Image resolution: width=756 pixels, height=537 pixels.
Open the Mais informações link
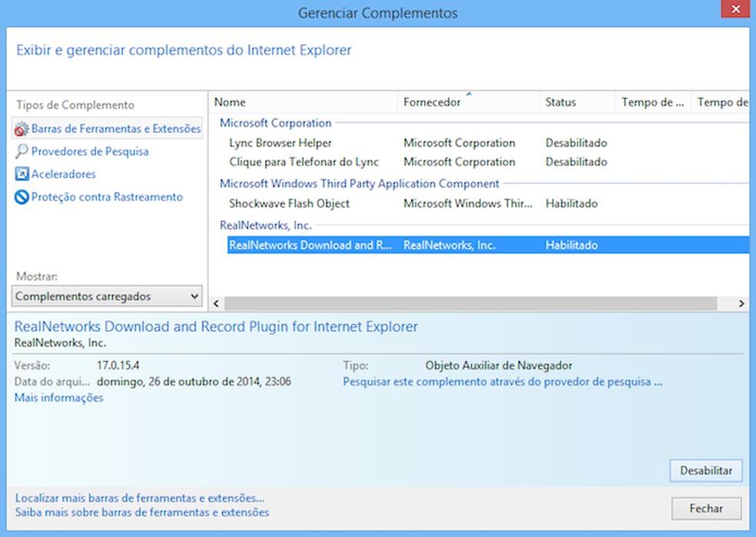tap(57, 398)
